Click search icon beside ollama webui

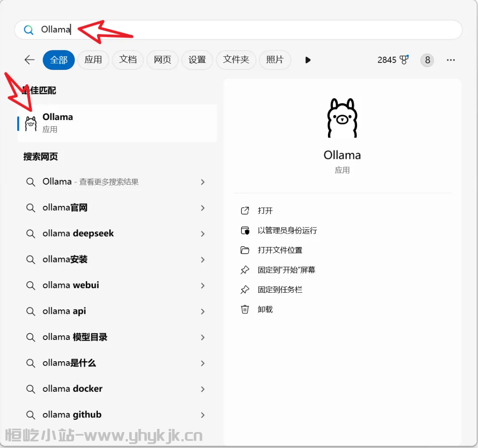31,286
